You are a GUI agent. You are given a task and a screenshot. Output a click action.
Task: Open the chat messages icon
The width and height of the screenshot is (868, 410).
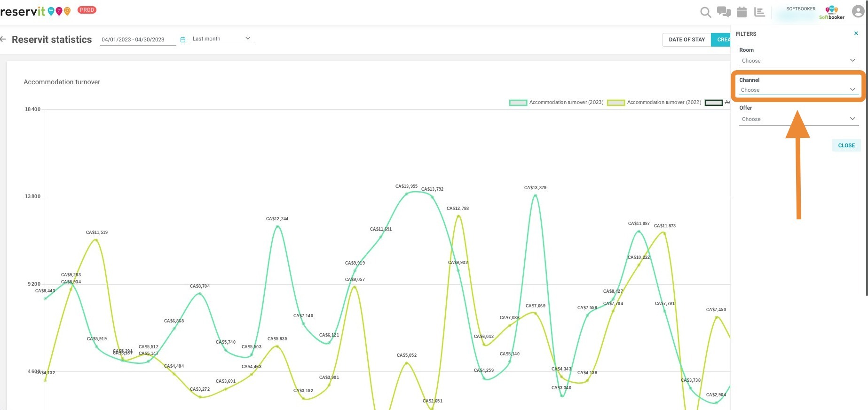coord(724,12)
